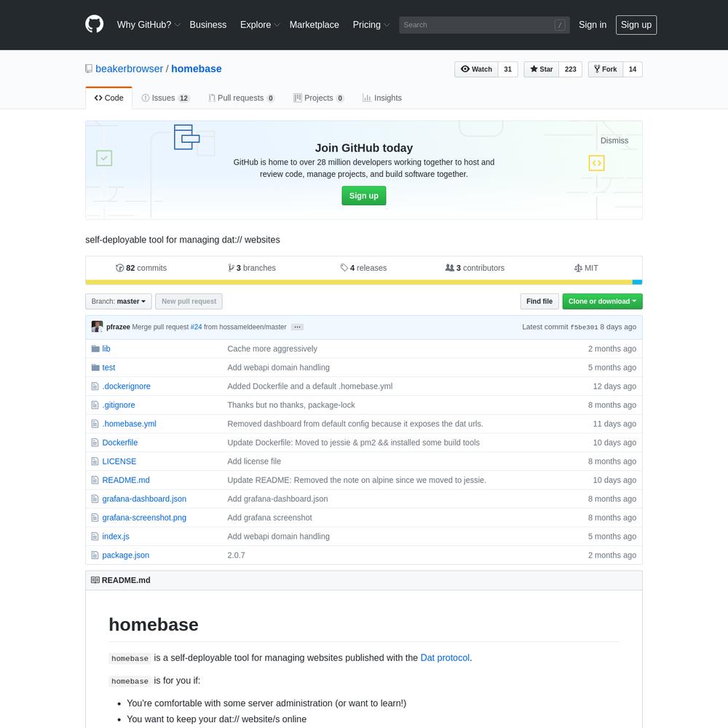Open the Pricing dropdown menu
Image resolution: width=728 pixels, height=728 pixels.
tap(371, 25)
